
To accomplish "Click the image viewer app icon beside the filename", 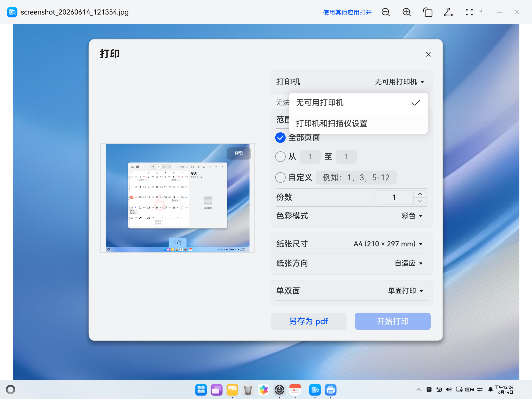I will pos(12,12).
